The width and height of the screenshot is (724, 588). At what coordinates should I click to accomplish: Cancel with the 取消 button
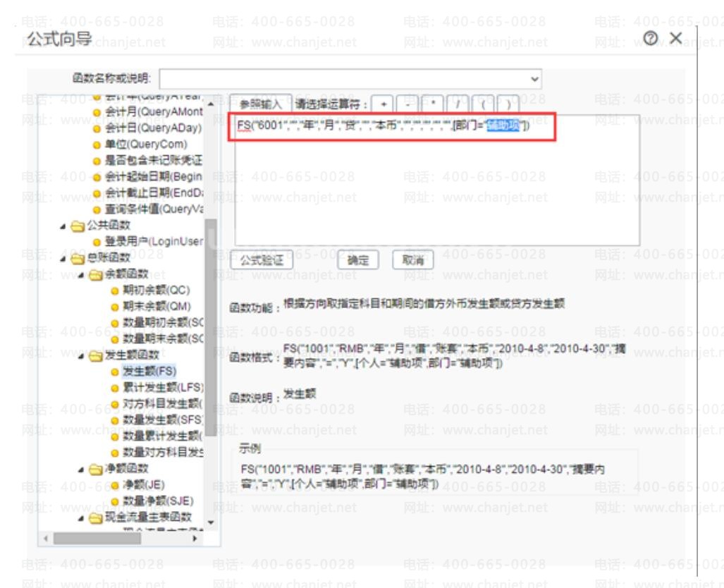point(412,260)
